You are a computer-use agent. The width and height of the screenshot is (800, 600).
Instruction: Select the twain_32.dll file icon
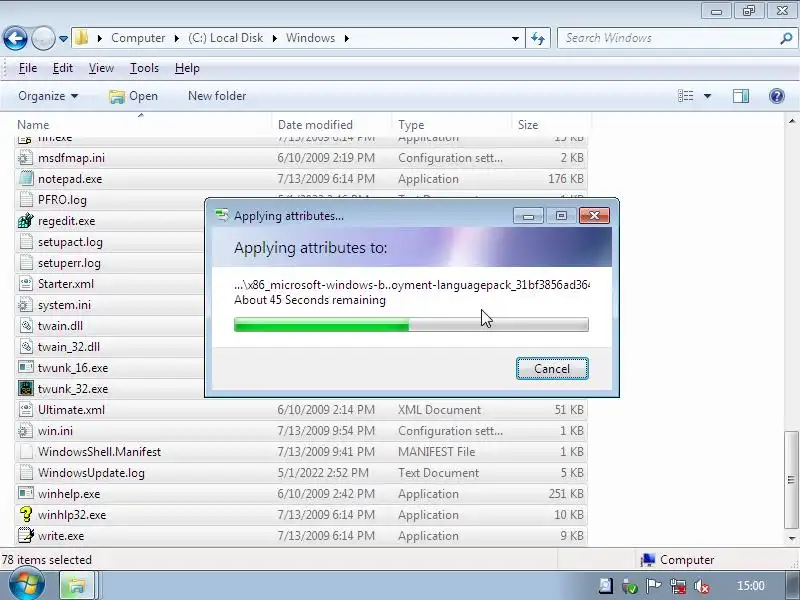tap(25, 347)
